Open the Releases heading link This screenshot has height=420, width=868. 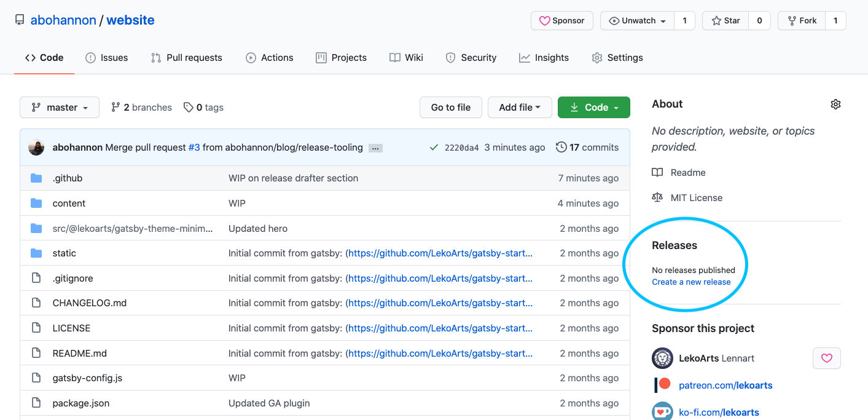click(x=674, y=245)
